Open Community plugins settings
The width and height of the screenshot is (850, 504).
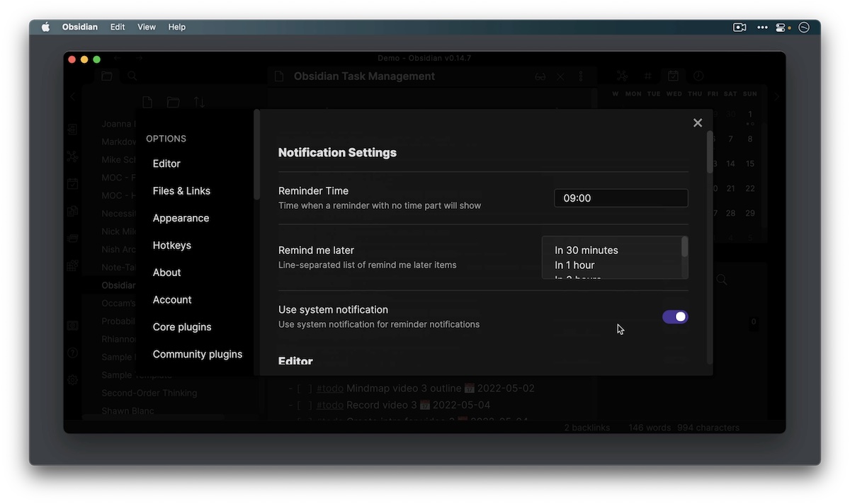pos(198,354)
